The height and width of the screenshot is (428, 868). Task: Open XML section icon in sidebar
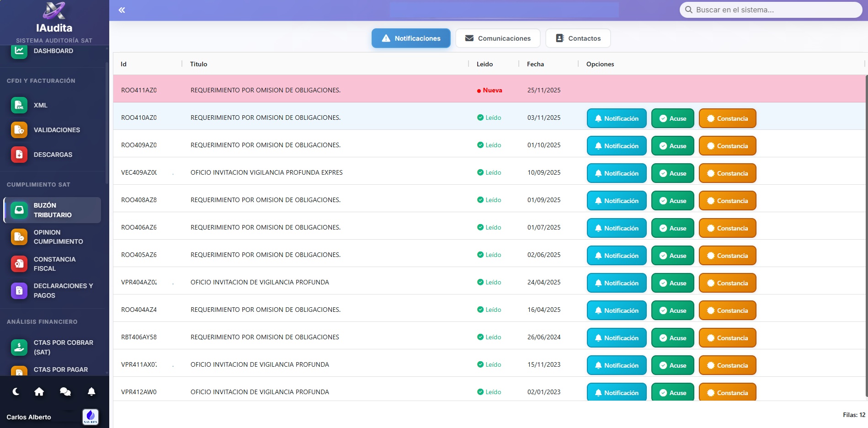19,105
